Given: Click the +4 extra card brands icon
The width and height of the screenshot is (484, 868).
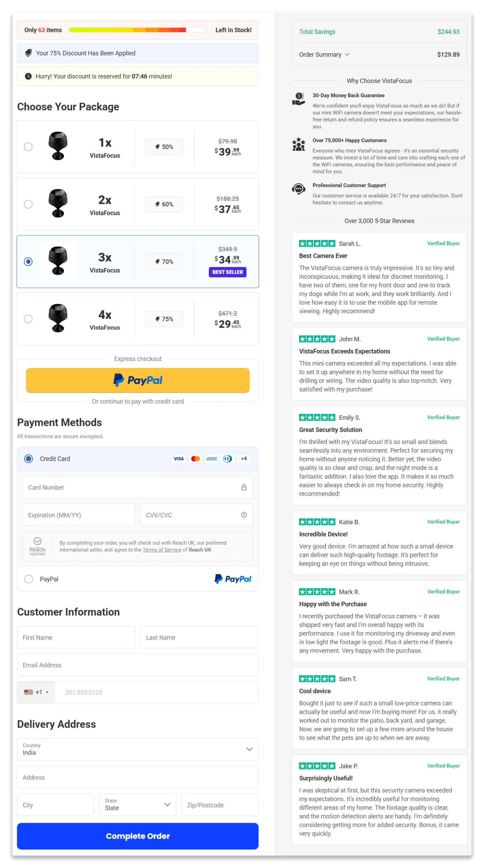Looking at the screenshot, I should pos(244,459).
